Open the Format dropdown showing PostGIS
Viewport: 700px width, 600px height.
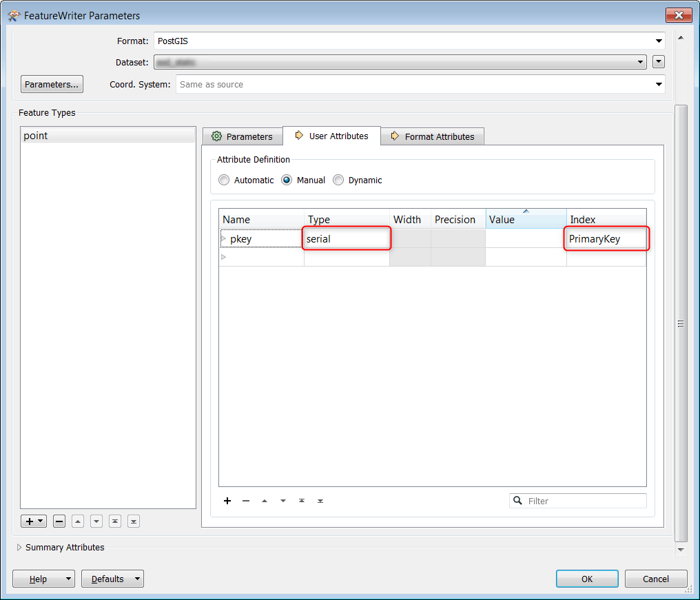click(658, 41)
